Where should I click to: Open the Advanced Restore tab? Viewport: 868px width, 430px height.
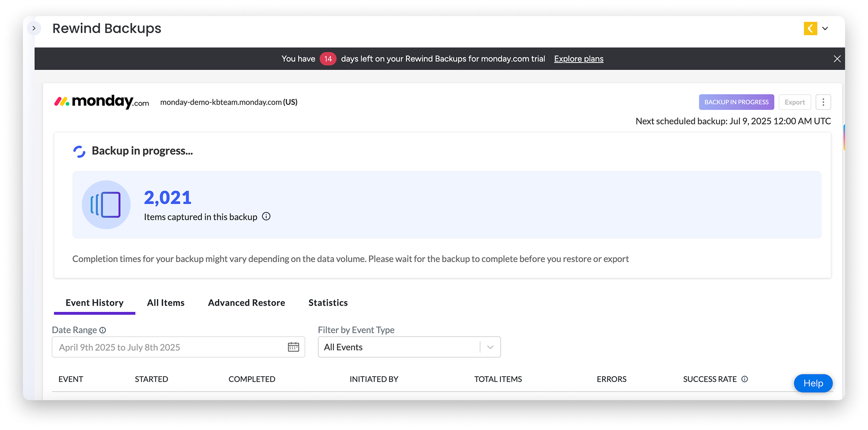[x=246, y=303]
